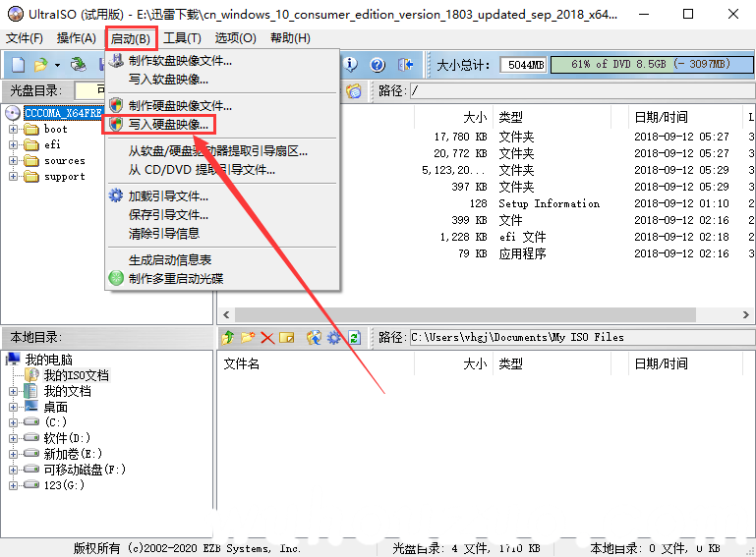The image size is (756, 557).
Task: Click the local path field C:\Users\vhgj\Documents
Action: point(582,337)
